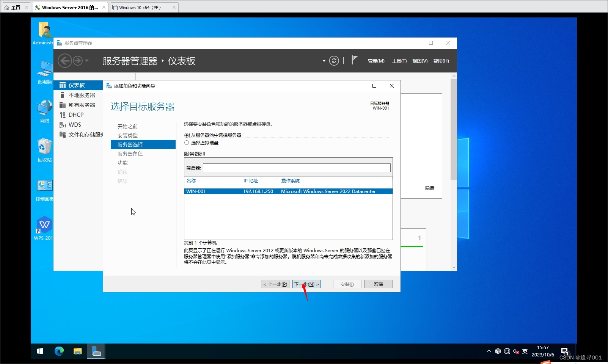Select 服务器选择 wizard step

tap(143, 144)
